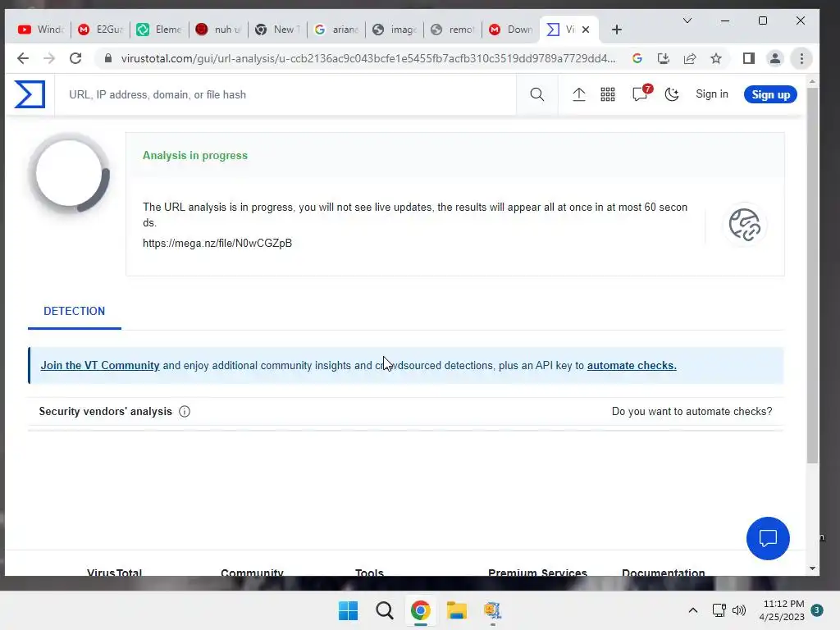The image size is (840, 630).
Task: Open Join the VT Community link
Action: (100, 365)
